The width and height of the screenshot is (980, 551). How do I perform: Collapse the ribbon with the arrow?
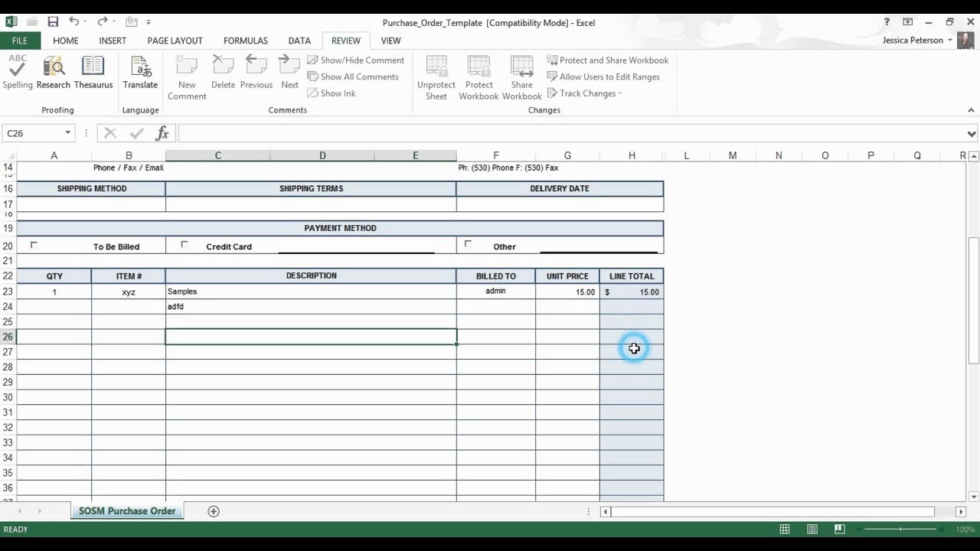tap(971, 110)
